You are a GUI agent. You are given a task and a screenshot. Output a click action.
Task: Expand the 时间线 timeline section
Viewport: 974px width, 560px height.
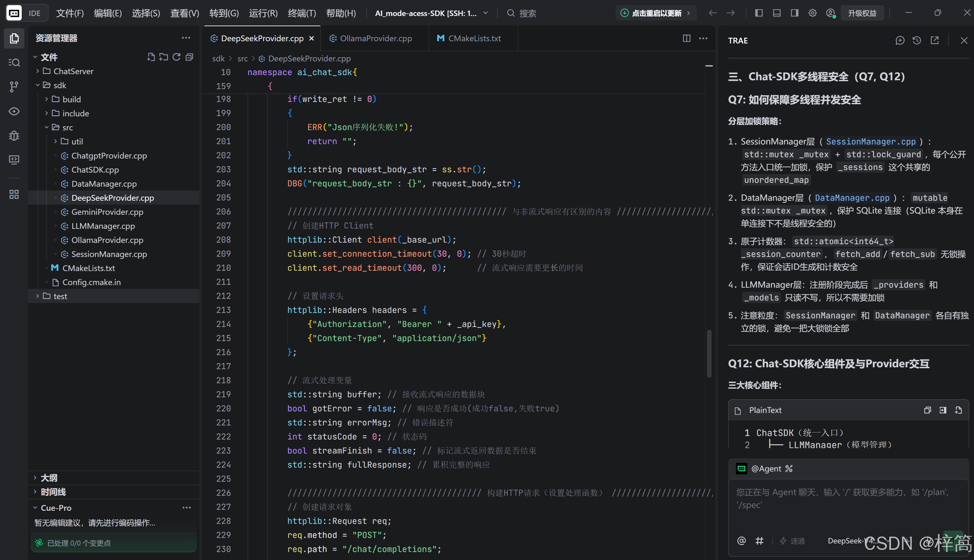[x=114, y=492]
